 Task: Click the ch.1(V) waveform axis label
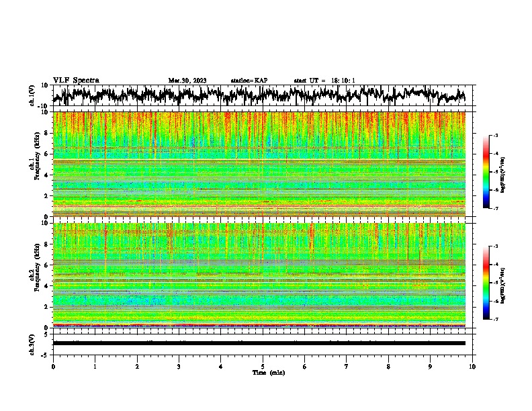pos(32,95)
